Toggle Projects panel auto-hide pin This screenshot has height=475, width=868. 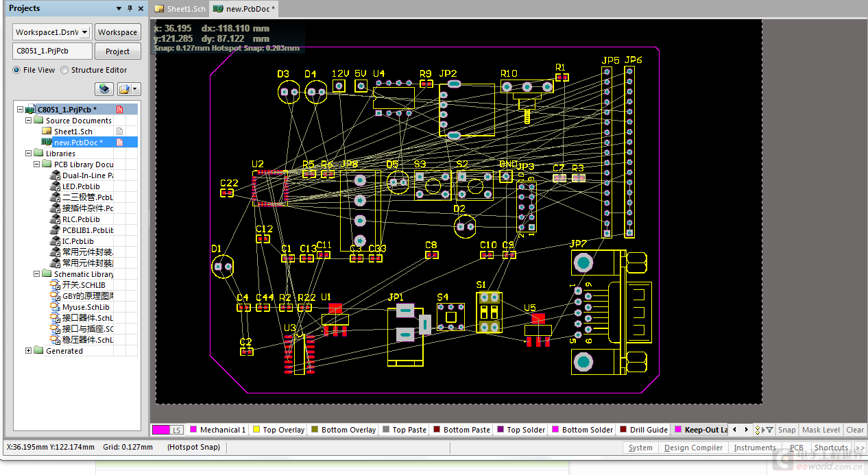130,9
